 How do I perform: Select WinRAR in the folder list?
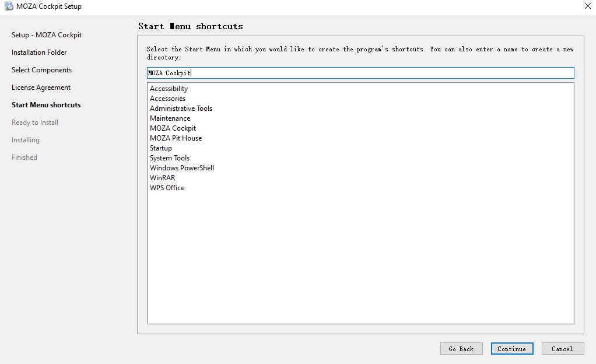(x=162, y=178)
